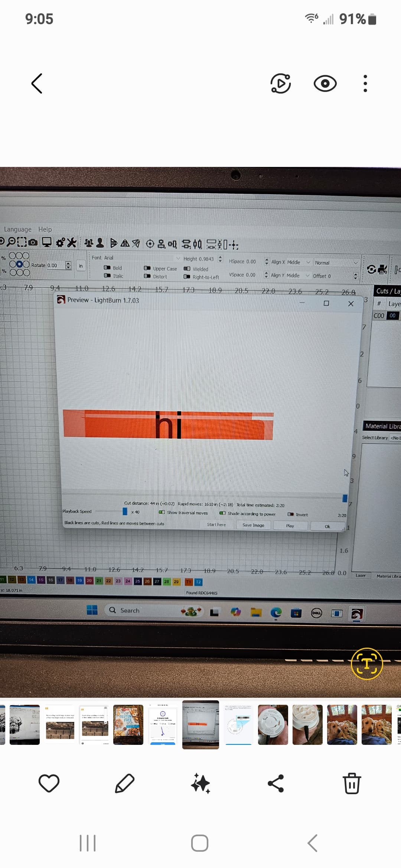
Task: Toggle the Bold text switch
Action: coord(107,267)
